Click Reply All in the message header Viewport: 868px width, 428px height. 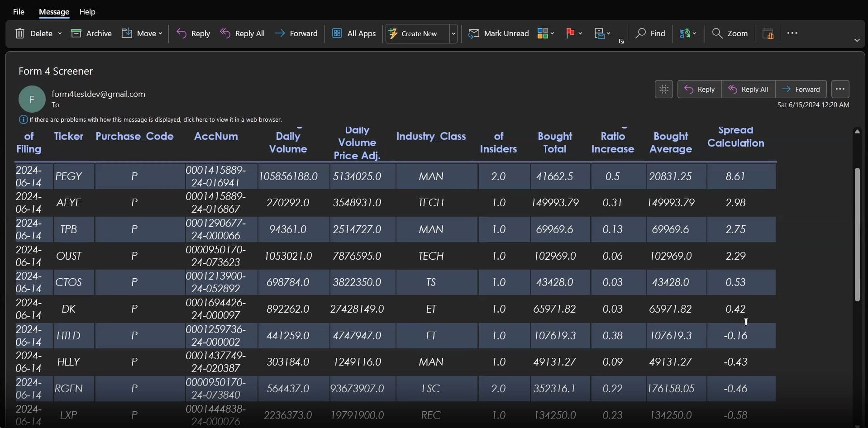pyautogui.click(x=748, y=90)
